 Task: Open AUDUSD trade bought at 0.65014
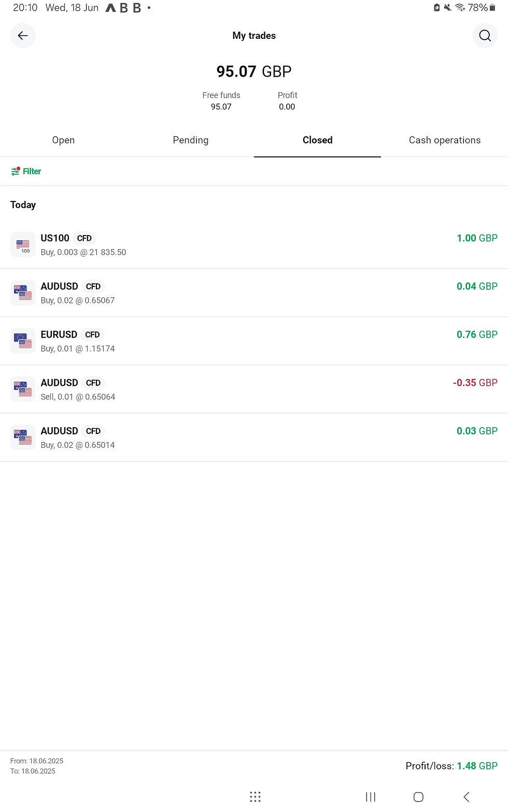click(x=254, y=438)
